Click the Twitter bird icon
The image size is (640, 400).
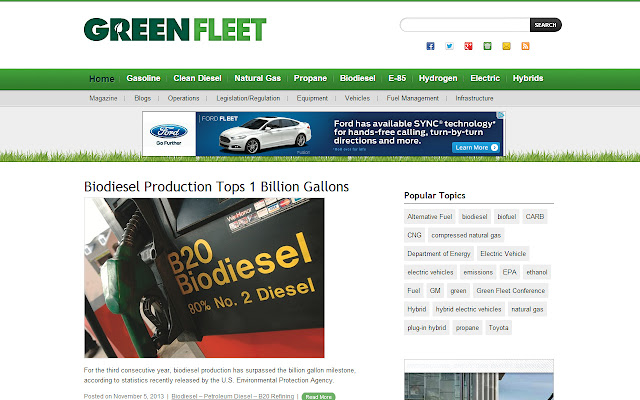[x=450, y=46]
